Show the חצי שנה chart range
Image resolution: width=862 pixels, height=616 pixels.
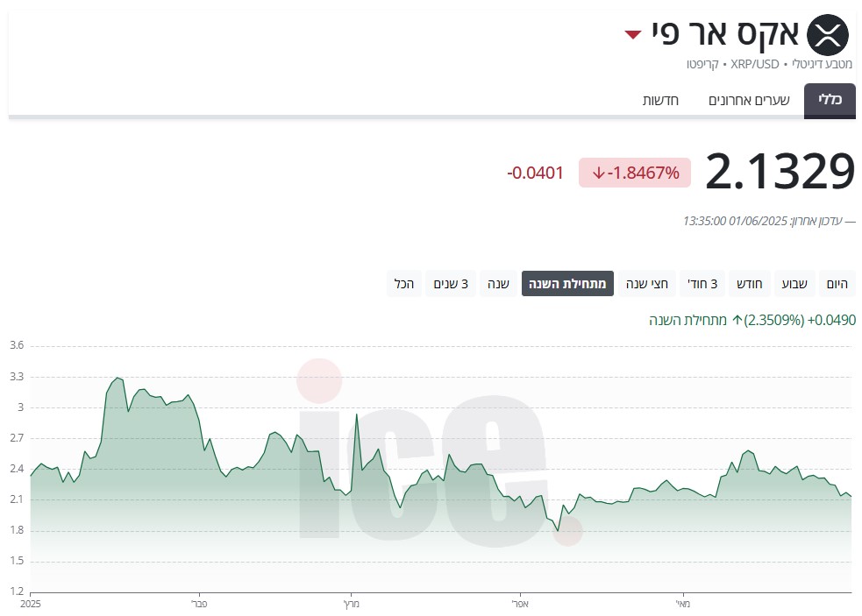[647, 284]
